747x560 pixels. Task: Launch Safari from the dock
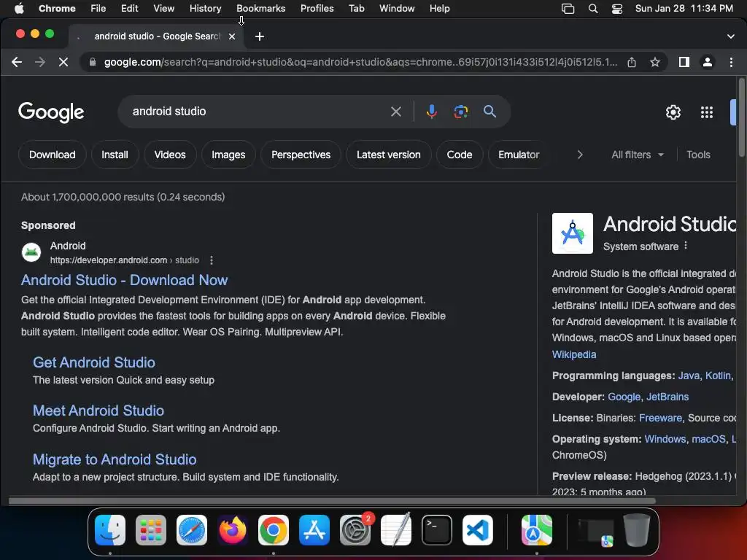tap(192, 530)
